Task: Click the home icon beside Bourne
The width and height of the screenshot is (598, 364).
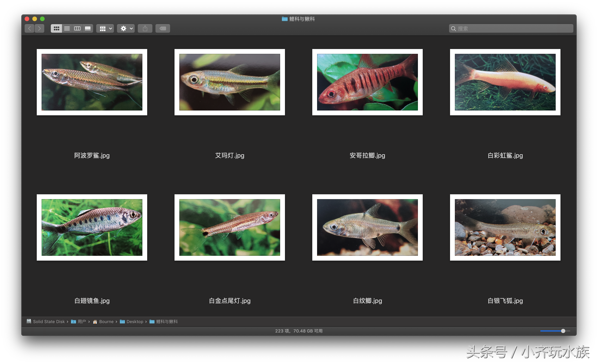Action: click(95, 322)
